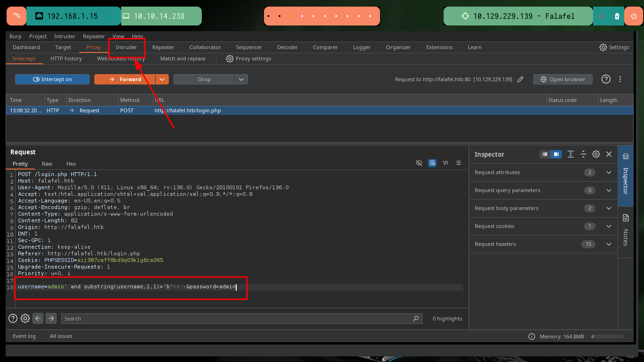
Task: Open search help question mark icon
Action: 13,318
